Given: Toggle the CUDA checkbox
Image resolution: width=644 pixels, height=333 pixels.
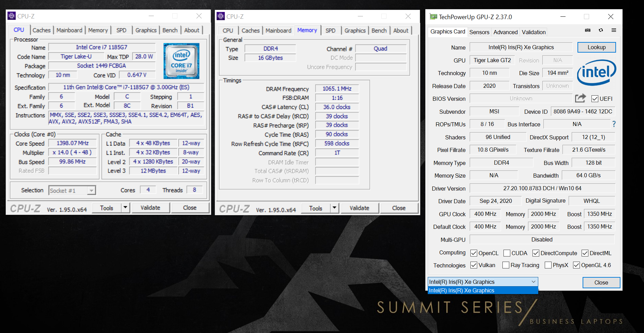Looking at the screenshot, I should [507, 253].
